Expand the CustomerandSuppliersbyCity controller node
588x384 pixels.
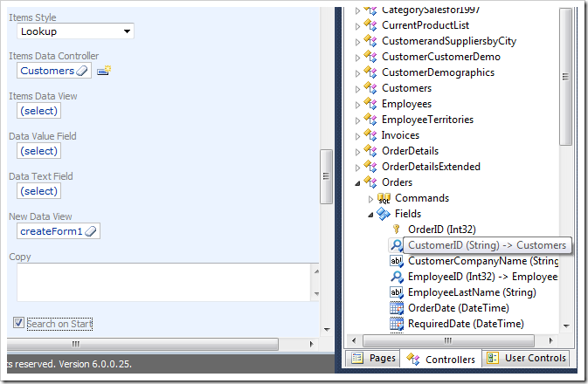click(357, 42)
